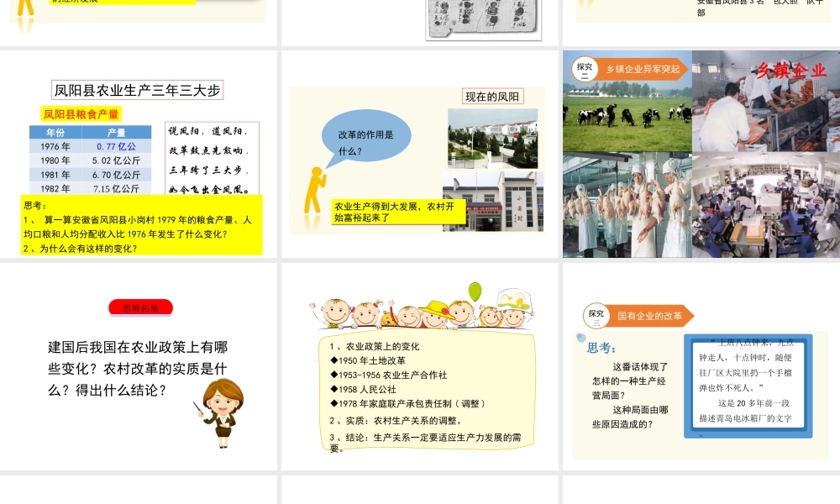This screenshot has width=840, height=504.
Task: Click the yellow 思考 question box about 小岗村
Action: [x=141, y=224]
